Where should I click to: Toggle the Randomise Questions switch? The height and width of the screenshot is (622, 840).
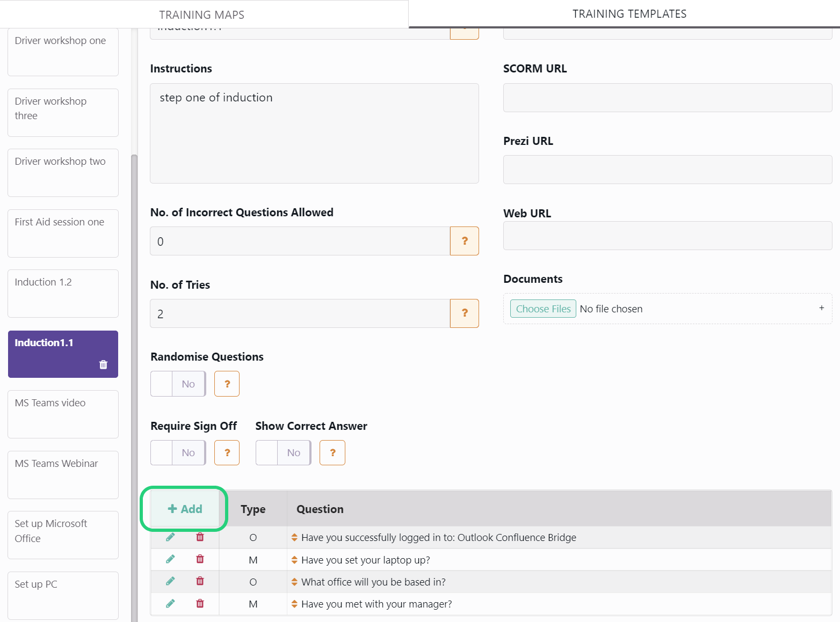[x=178, y=384]
